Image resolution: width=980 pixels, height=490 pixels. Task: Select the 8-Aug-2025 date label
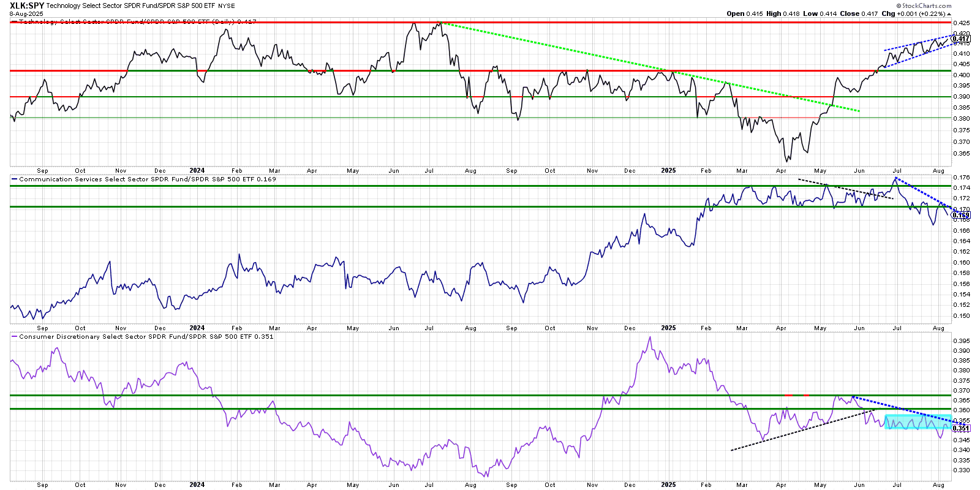pos(26,13)
